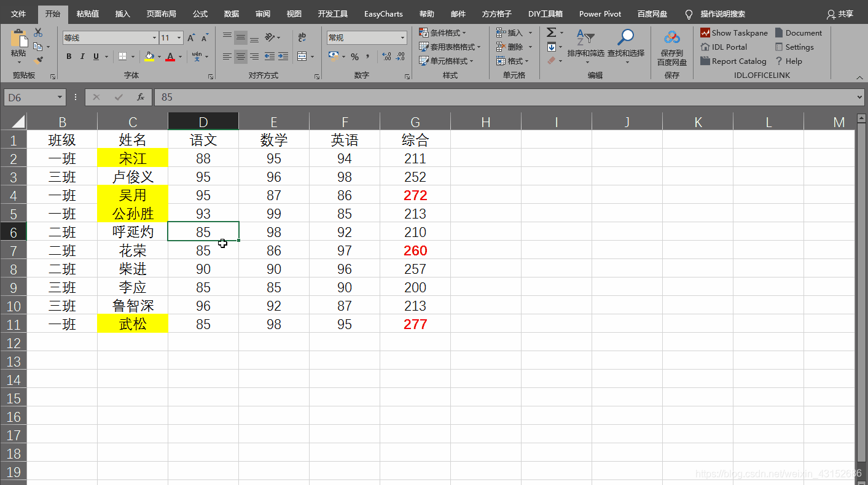This screenshot has width=868, height=485.
Task: Click the wén phonetic guide icon
Action: point(197,56)
